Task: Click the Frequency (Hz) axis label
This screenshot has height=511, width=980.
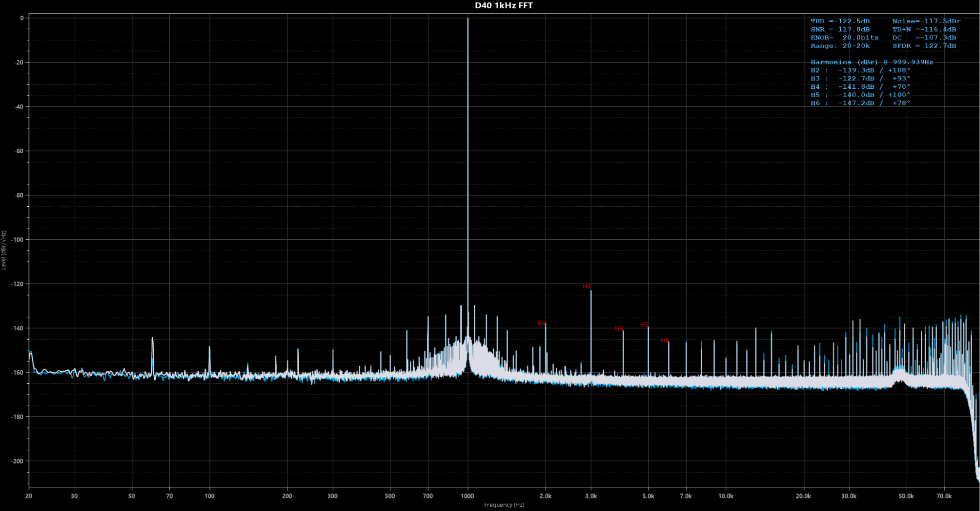Action: [x=504, y=505]
